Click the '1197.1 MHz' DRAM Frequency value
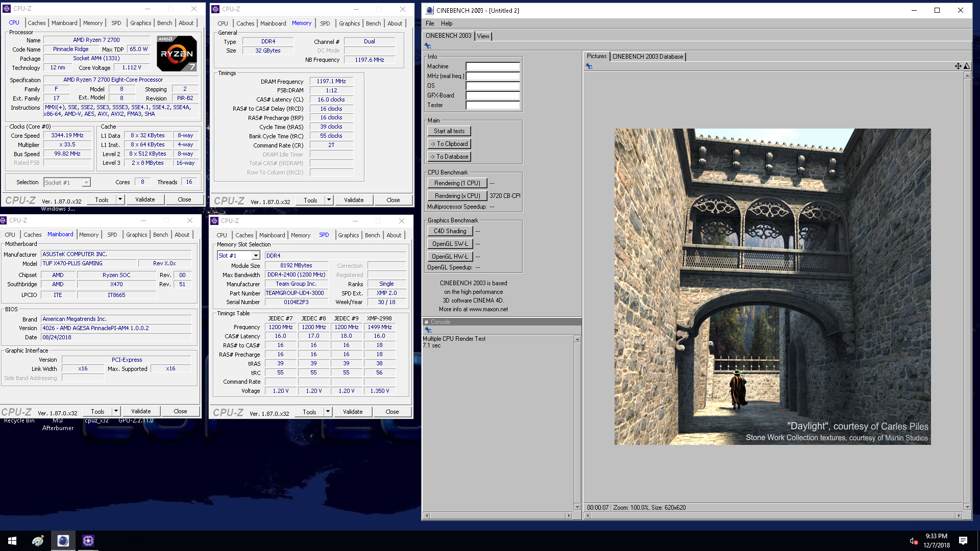Viewport: 980px width, 551px height. (331, 81)
